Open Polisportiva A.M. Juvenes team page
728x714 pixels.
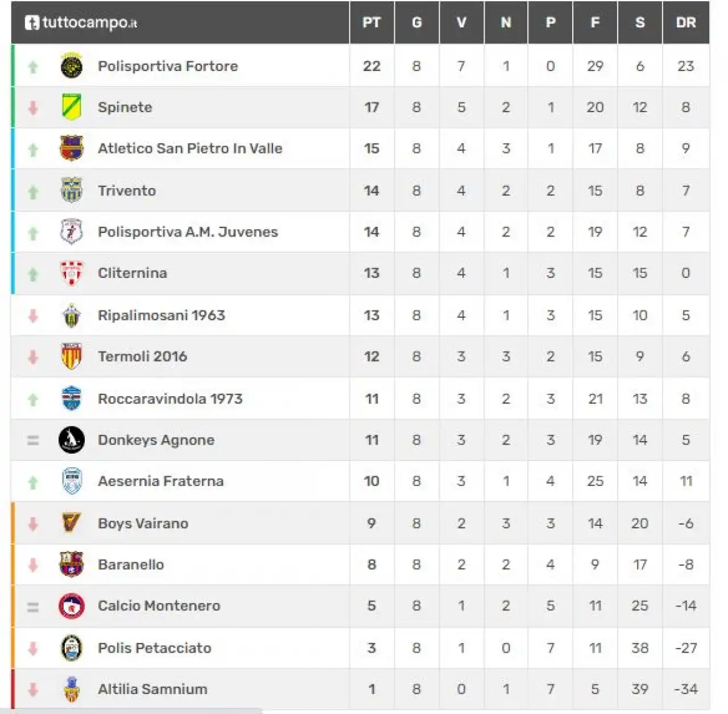(x=188, y=232)
